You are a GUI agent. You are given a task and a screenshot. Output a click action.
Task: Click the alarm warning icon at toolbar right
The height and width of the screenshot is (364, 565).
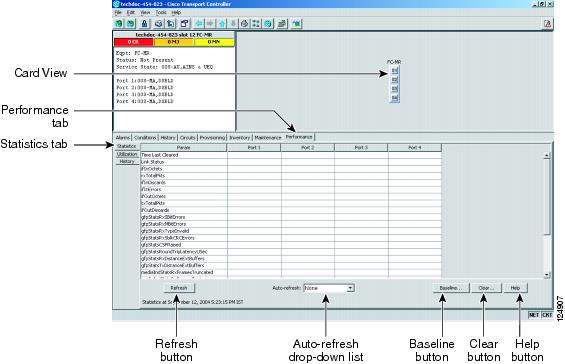(x=548, y=24)
